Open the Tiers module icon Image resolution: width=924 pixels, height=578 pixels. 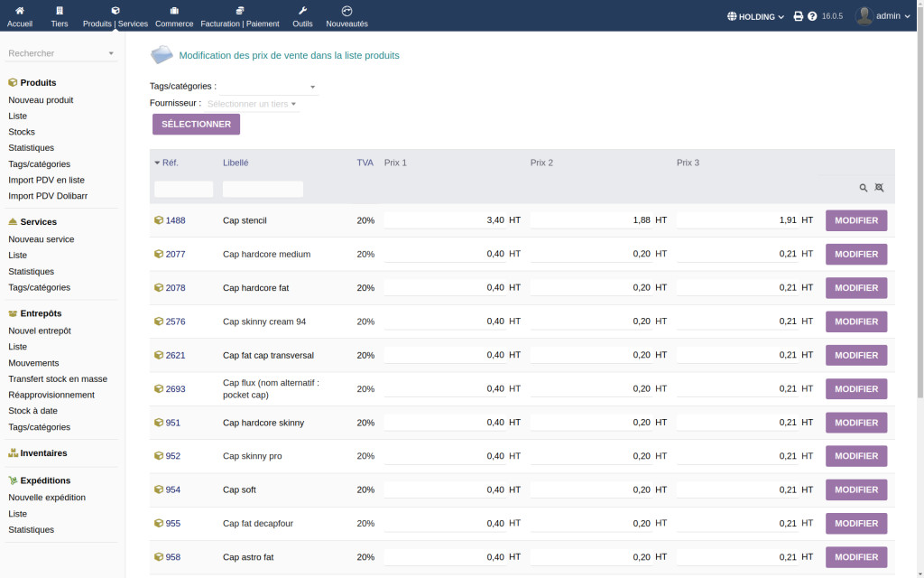point(60,10)
